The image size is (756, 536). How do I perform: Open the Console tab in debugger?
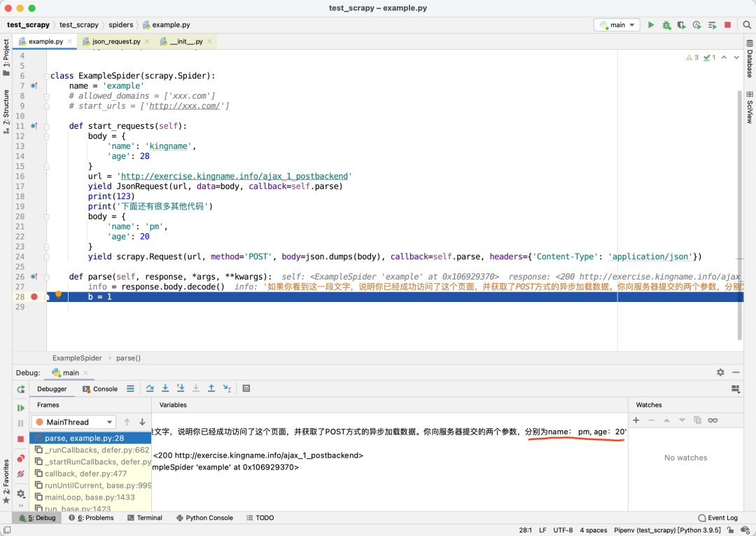click(100, 389)
